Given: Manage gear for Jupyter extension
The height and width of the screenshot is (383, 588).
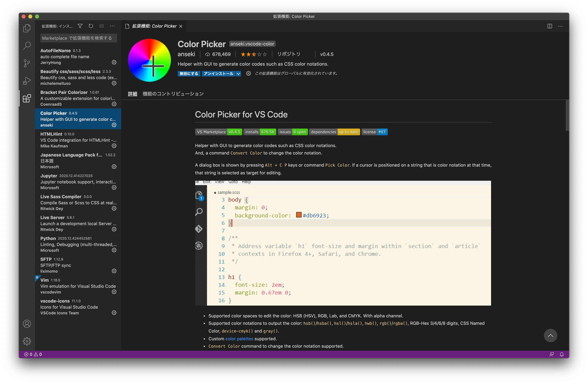Looking at the screenshot, I should (114, 188).
